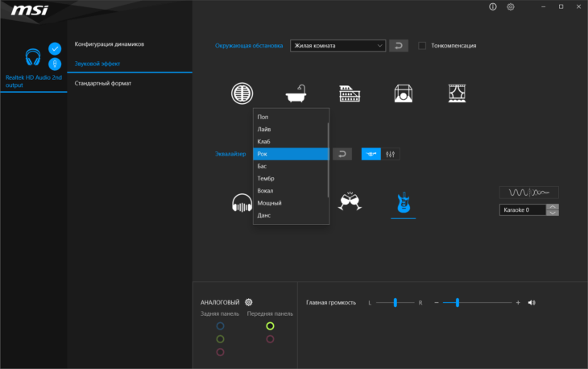The height and width of the screenshot is (369, 588).
Task: Select the Realtek HD Audio 2nd output headphone icon
Action: (x=33, y=58)
